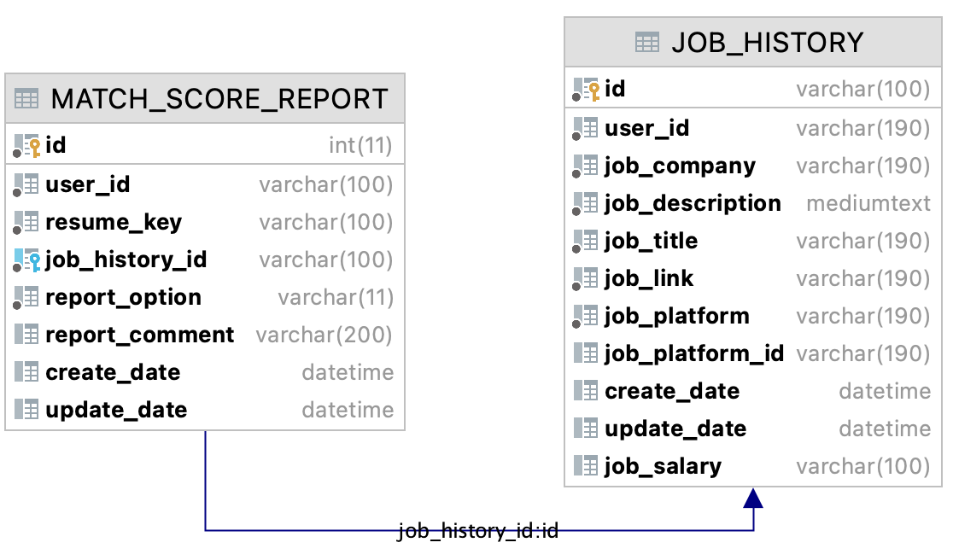Select user_id column in MATCH_SCORE_REPORT
The width and height of the screenshot is (953, 560).
coord(87,184)
